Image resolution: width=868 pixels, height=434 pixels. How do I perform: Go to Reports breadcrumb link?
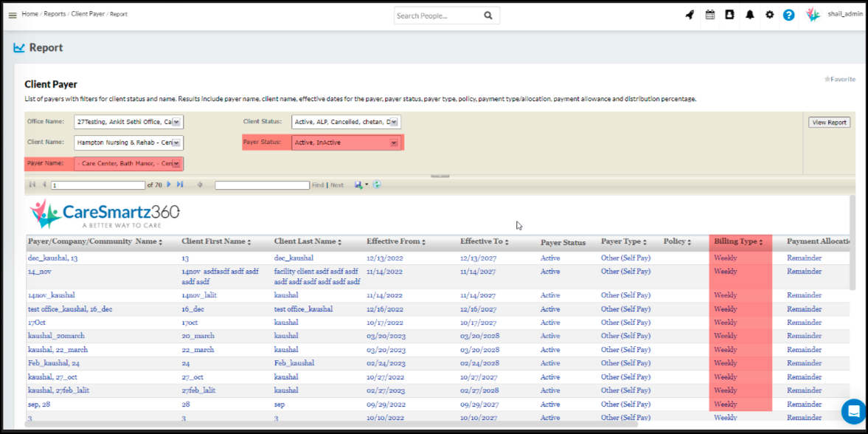pos(55,14)
